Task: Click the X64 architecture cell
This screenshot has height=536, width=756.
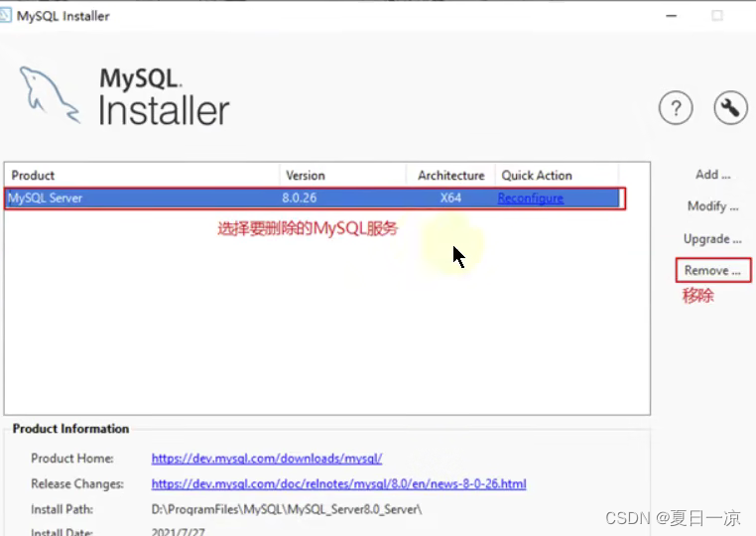Action: pyautogui.click(x=450, y=198)
